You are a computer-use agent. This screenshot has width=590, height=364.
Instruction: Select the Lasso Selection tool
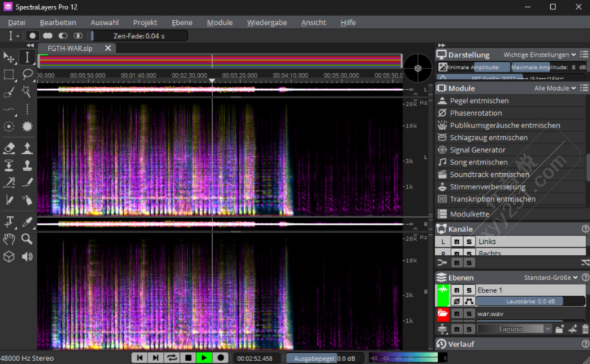tap(27, 74)
